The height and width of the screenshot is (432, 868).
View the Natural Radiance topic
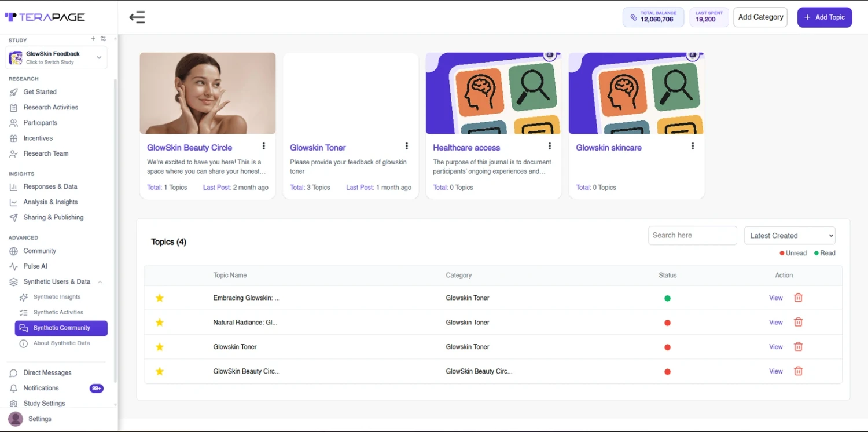[776, 322]
